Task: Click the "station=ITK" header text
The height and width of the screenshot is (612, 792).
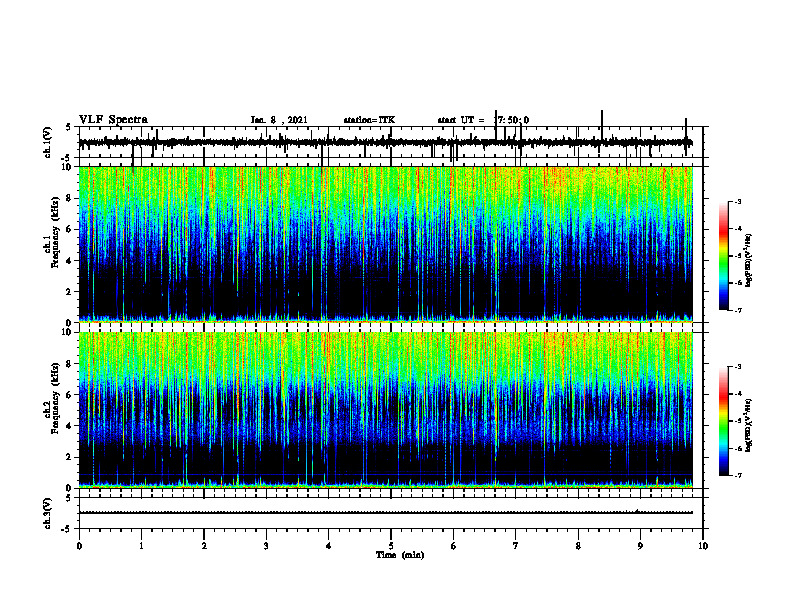Action: pyautogui.click(x=369, y=120)
